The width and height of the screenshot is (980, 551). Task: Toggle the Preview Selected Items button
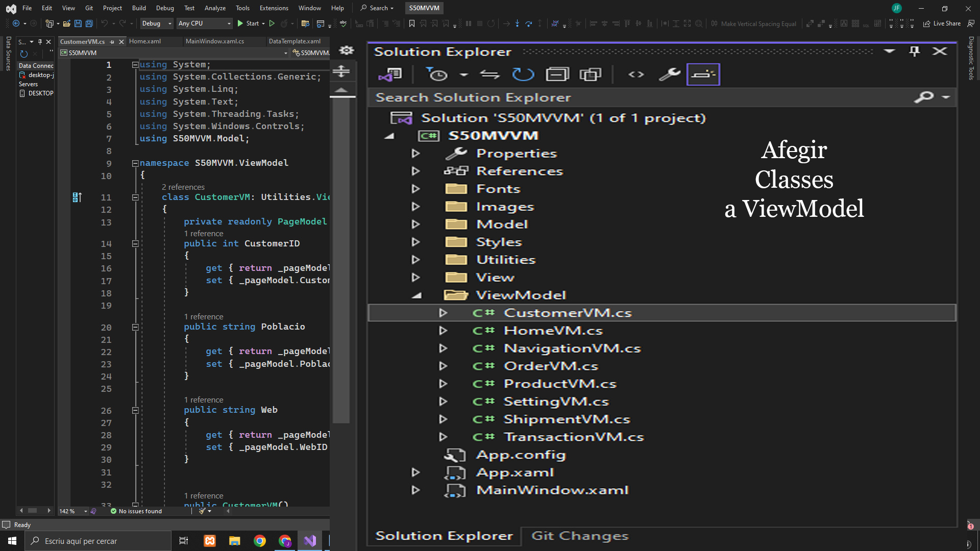pyautogui.click(x=703, y=74)
